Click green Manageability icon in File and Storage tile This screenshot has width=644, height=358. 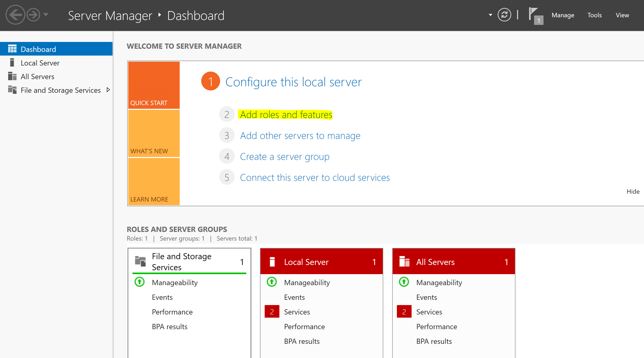click(x=140, y=282)
